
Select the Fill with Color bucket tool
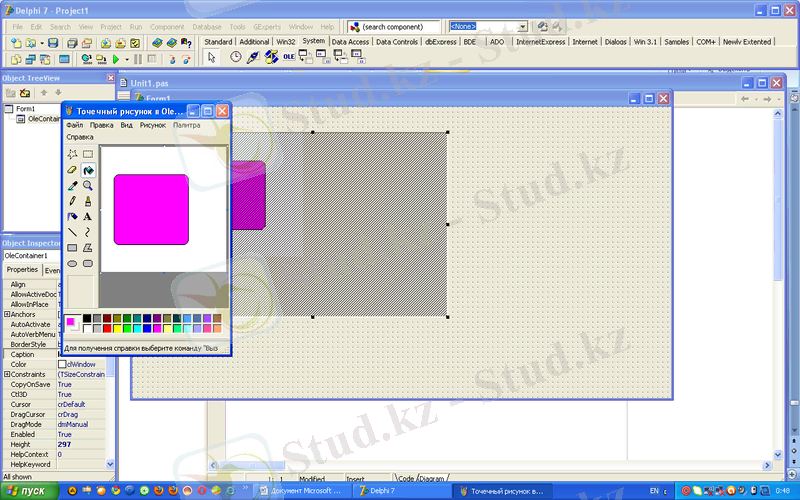88,170
